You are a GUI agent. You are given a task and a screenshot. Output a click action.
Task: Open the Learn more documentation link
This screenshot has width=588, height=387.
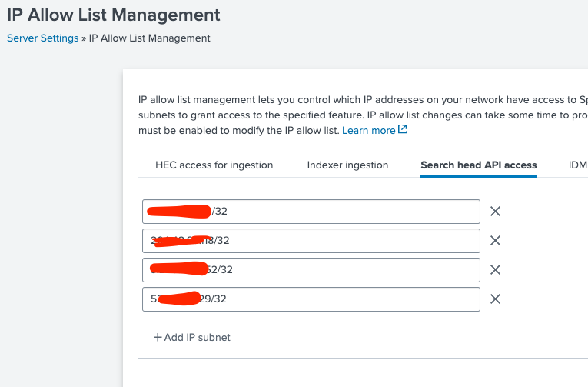coord(369,131)
